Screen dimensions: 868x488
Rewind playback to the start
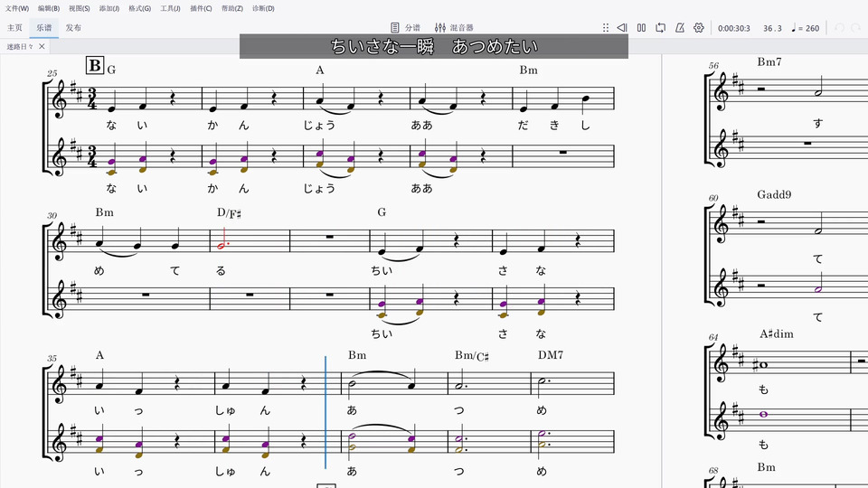click(622, 28)
